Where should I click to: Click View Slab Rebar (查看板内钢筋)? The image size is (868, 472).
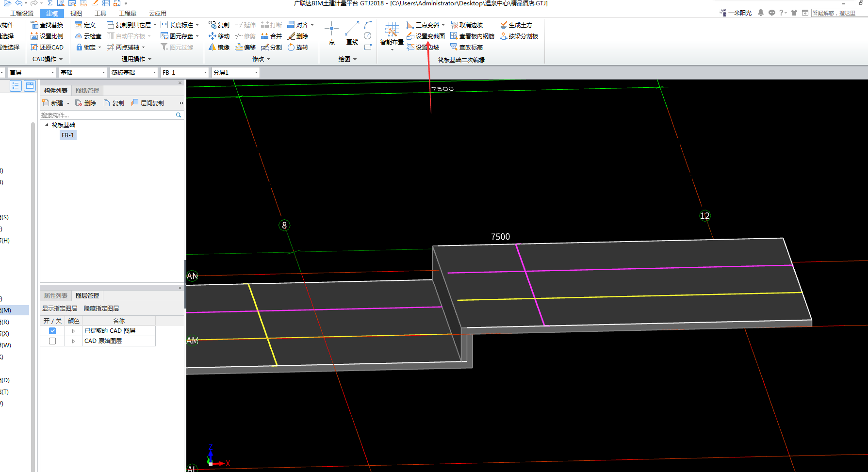click(x=472, y=36)
